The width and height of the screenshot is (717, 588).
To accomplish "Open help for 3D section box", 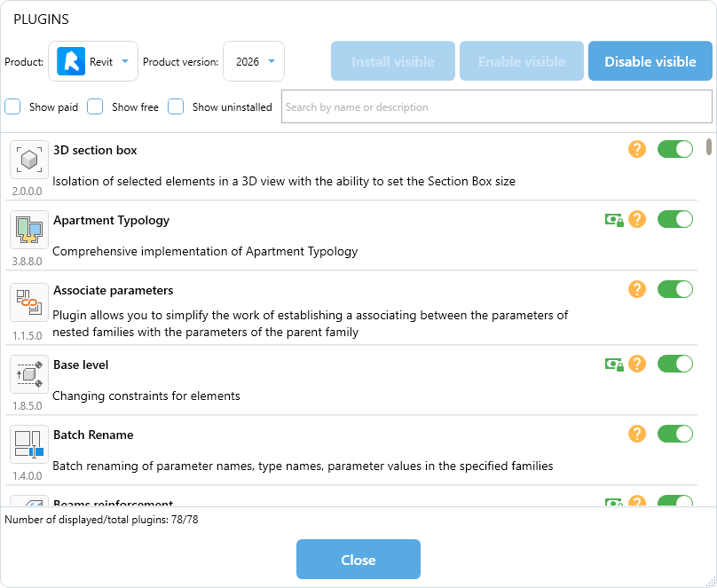I will tap(636, 149).
